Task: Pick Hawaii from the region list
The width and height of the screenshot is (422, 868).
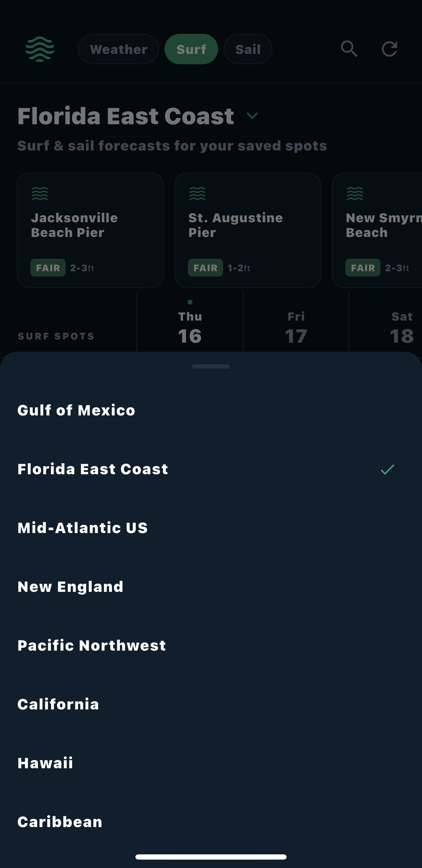Action: tap(45, 763)
